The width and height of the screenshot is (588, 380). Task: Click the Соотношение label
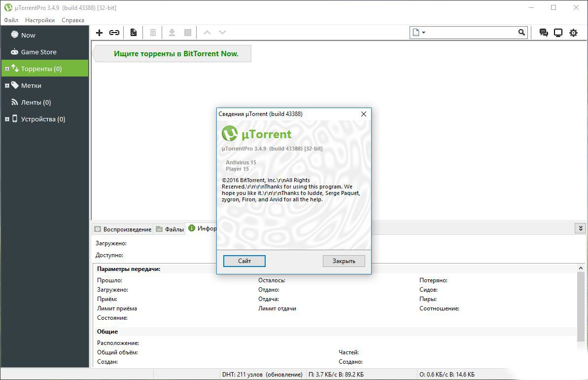point(439,308)
